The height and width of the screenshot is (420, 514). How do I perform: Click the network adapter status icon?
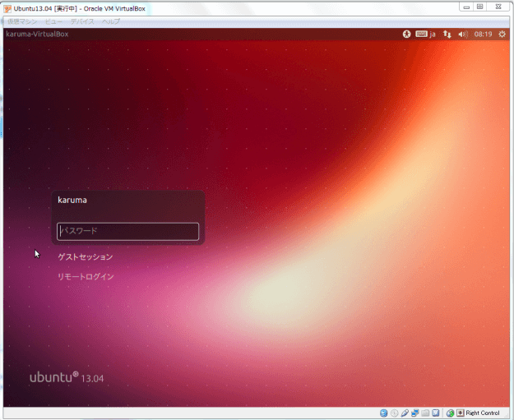pos(415,413)
